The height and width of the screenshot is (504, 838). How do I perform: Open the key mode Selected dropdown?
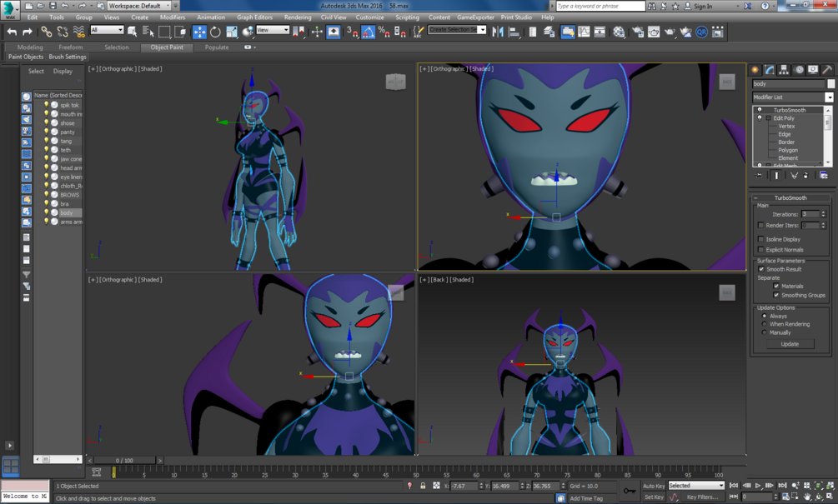click(x=696, y=486)
